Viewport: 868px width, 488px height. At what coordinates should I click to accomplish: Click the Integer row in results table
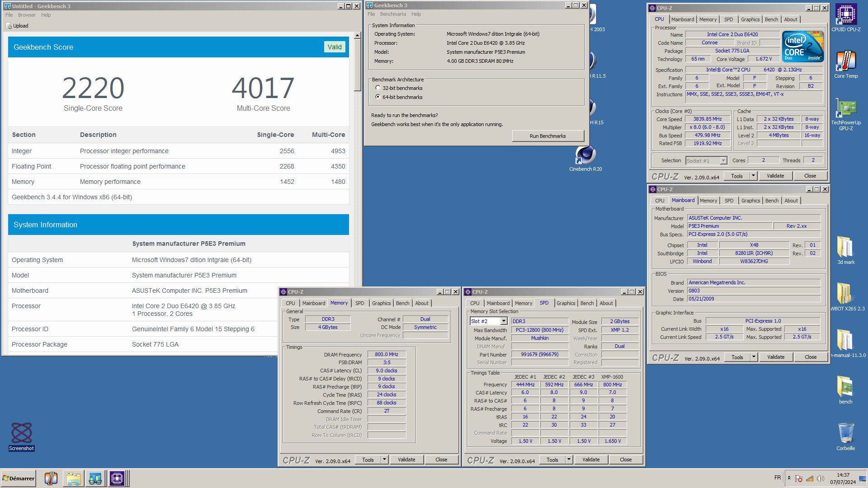179,151
